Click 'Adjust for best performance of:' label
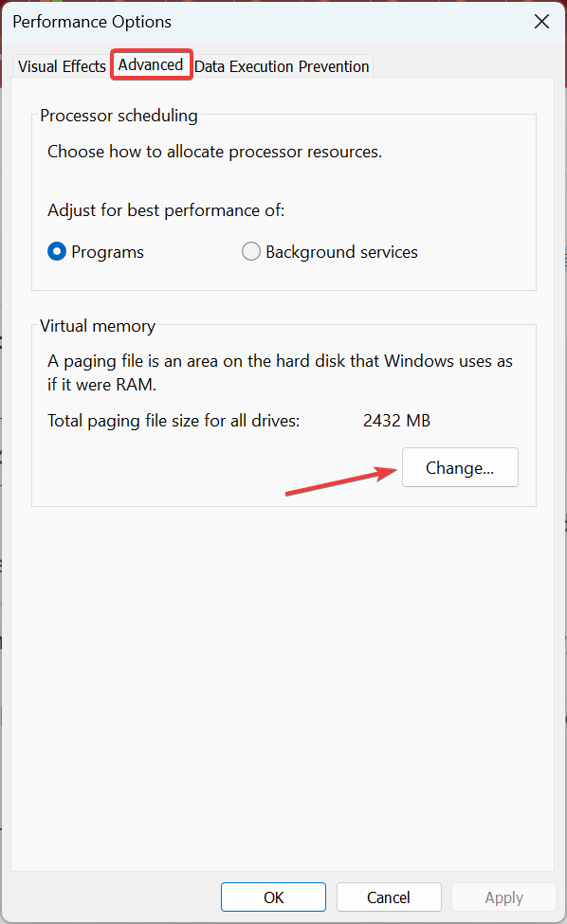567x924 pixels. 166,210
